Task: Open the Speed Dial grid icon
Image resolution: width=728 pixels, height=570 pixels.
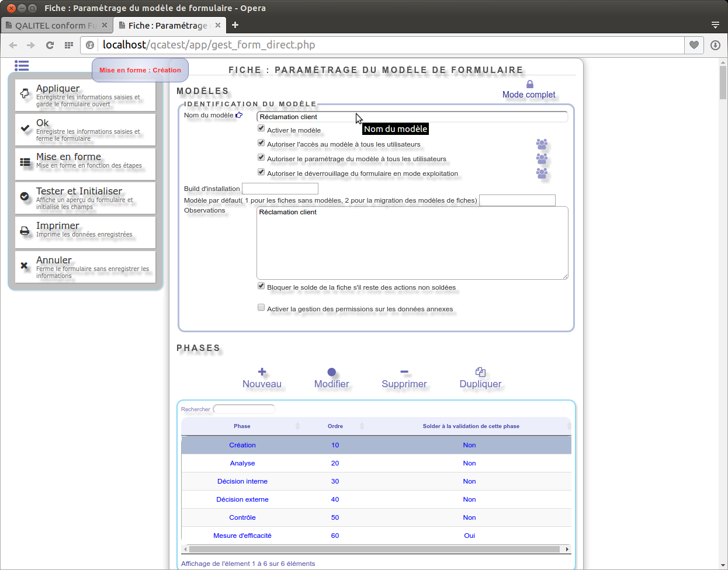Action: (x=69, y=45)
